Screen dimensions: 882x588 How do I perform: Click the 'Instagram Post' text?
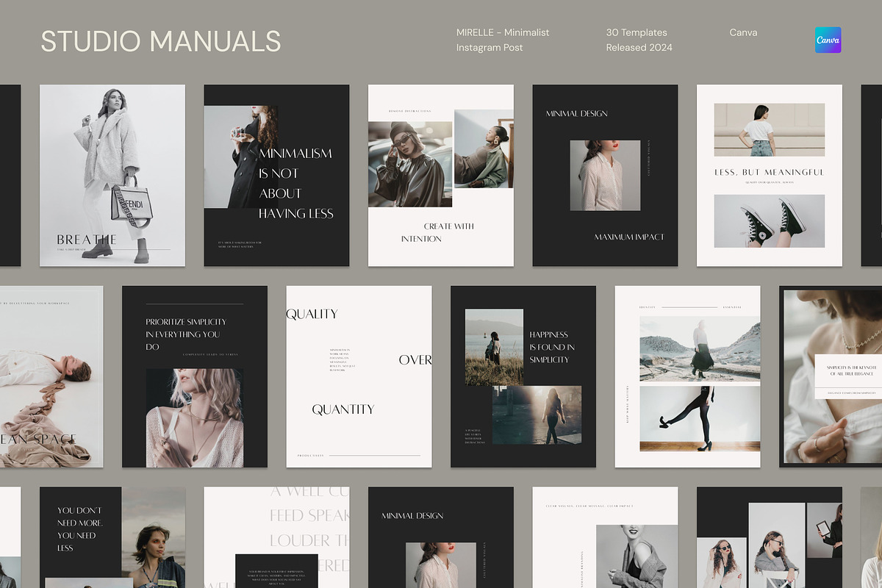point(490,47)
